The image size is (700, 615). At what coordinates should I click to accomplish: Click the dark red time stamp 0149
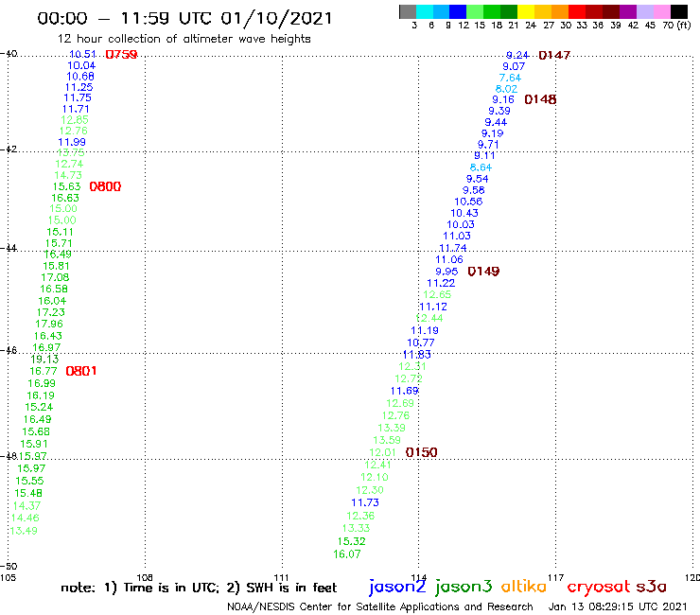coord(484,272)
